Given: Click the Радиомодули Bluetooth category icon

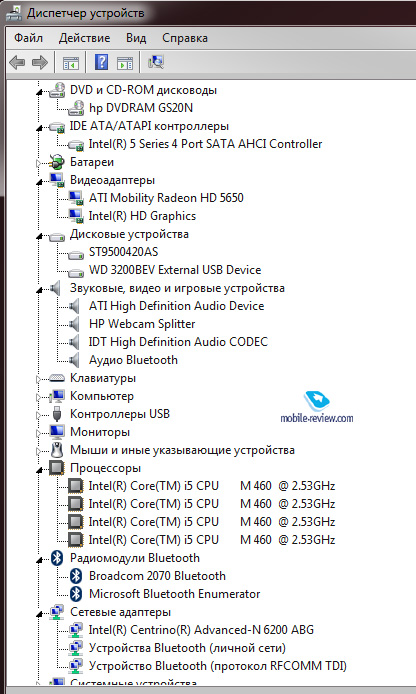Looking at the screenshot, I should (x=57, y=558).
